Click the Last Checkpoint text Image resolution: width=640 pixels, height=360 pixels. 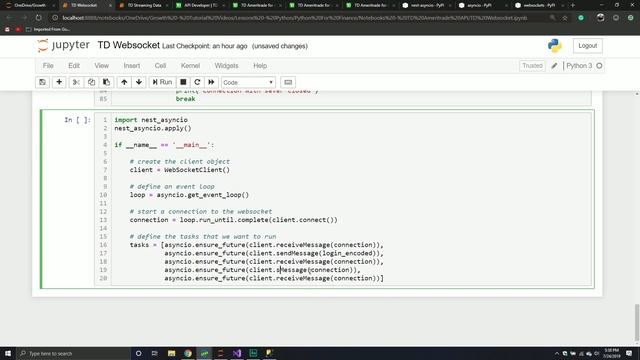(x=204, y=46)
